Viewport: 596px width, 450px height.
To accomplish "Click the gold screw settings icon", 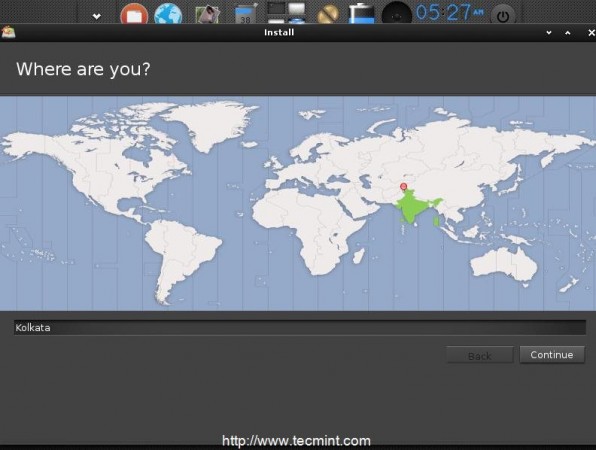I will click(328, 14).
